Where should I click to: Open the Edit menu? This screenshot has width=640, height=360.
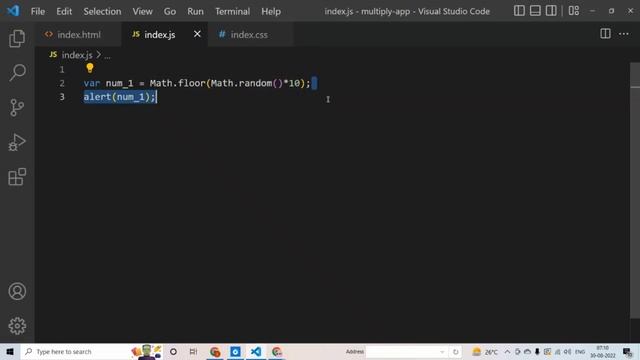pyautogui.click(x=64, y=11)
